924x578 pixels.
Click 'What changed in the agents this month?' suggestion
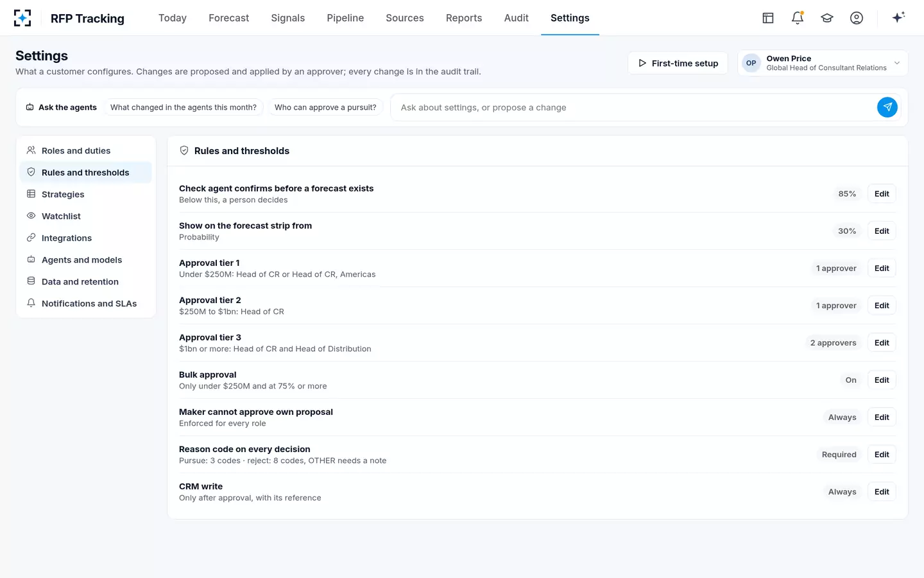184,107
